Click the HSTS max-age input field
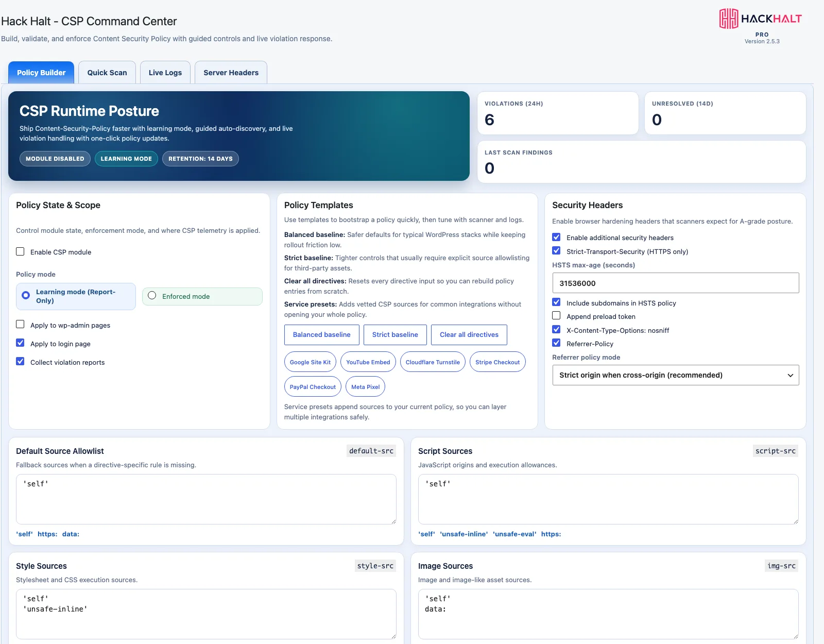The height and width of the screenshot is (644, 824). (x=676, y=283)
